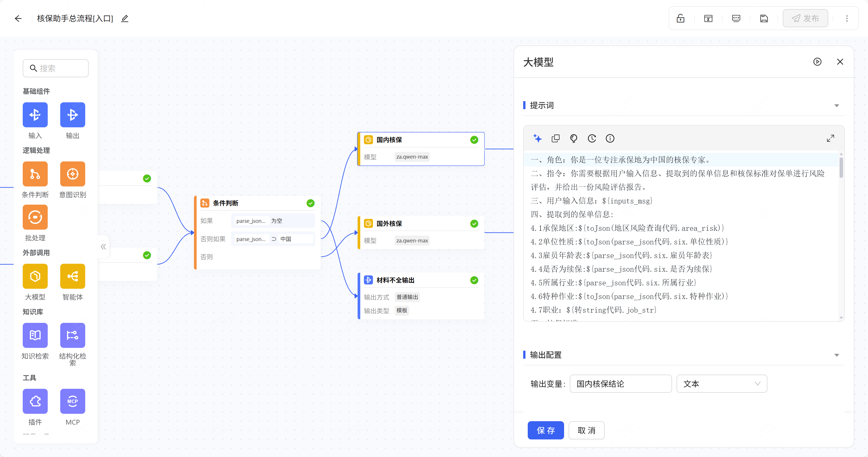Click the save disk icon in top toolbar

click(764, 18)
